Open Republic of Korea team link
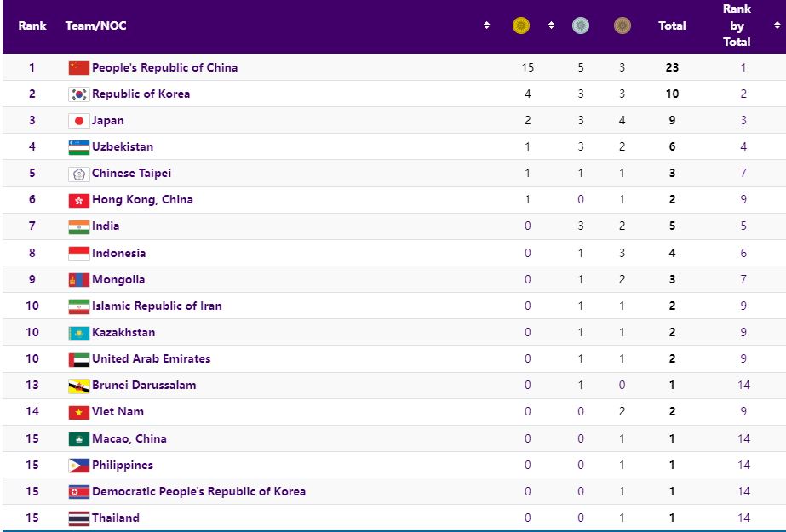This screenshot has height=532, width=786. (x=141, y=94)
